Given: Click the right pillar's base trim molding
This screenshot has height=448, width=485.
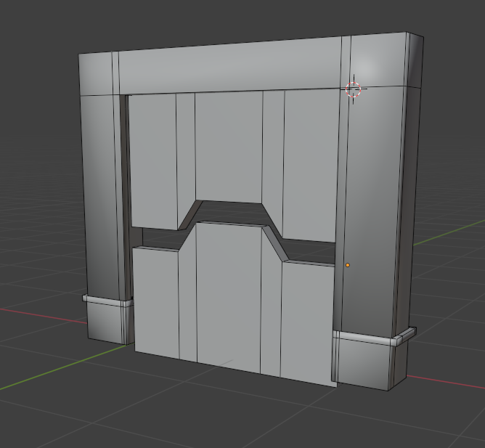Looking at the screenshot, I should click(x=376, y=338).
